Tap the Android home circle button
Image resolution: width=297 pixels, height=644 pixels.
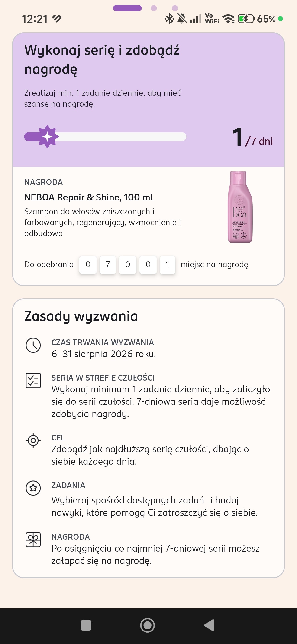pos(147,625)
